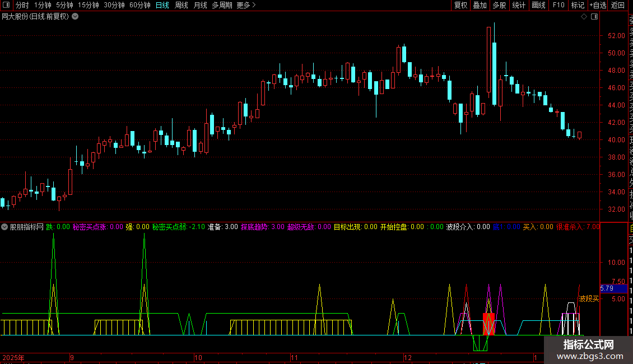This screenshot has height=364, width=633.
Task: Add stock with +自选 button
Action: point(598,5)
